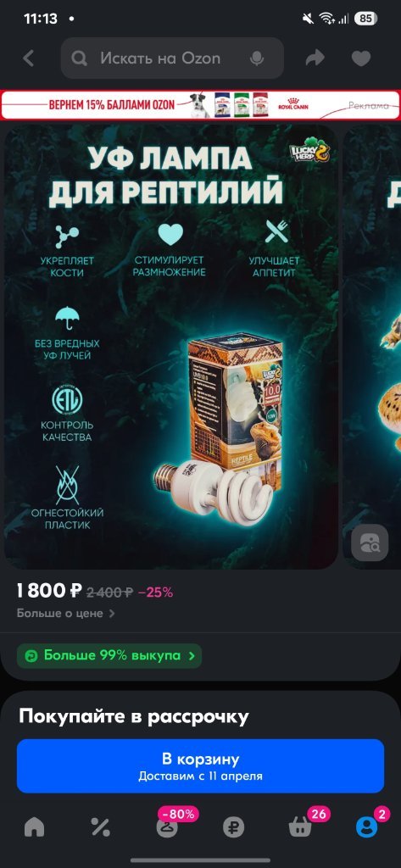The width and height of the screenshot is (401, 868).
Task: Expand the 'Больше 99% выкупа' badge
Action: (109, 656)
